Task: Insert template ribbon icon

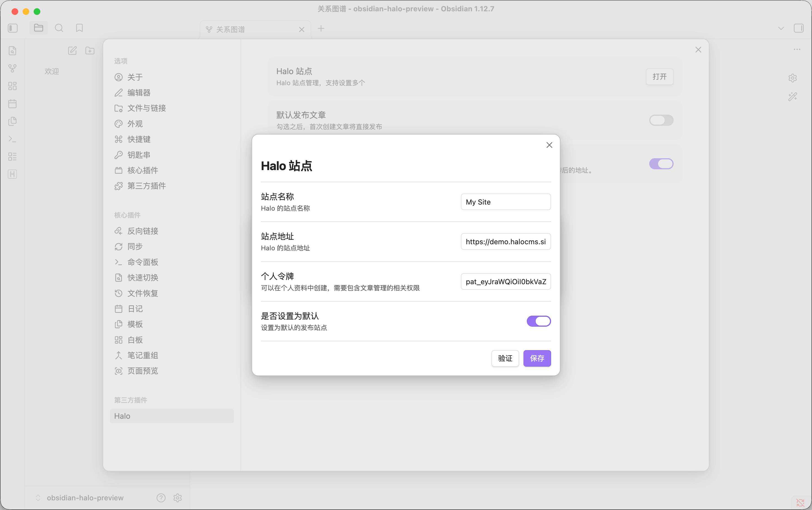Action: 12,121
